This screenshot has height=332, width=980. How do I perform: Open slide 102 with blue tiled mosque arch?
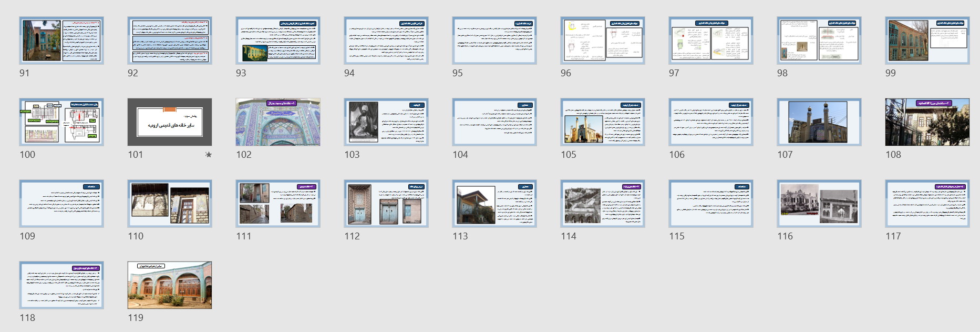coord(278,122)
